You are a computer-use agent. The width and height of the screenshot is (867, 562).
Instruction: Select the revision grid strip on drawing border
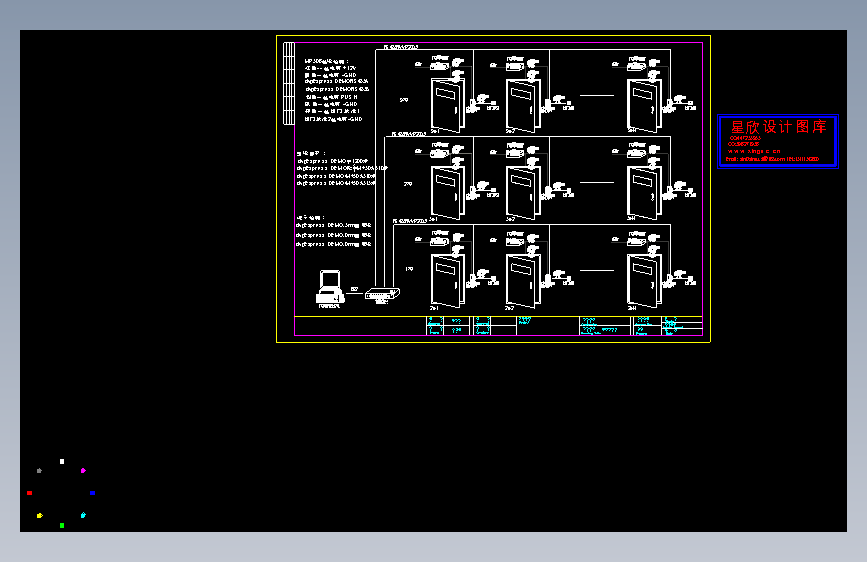(x=289, y=84)
